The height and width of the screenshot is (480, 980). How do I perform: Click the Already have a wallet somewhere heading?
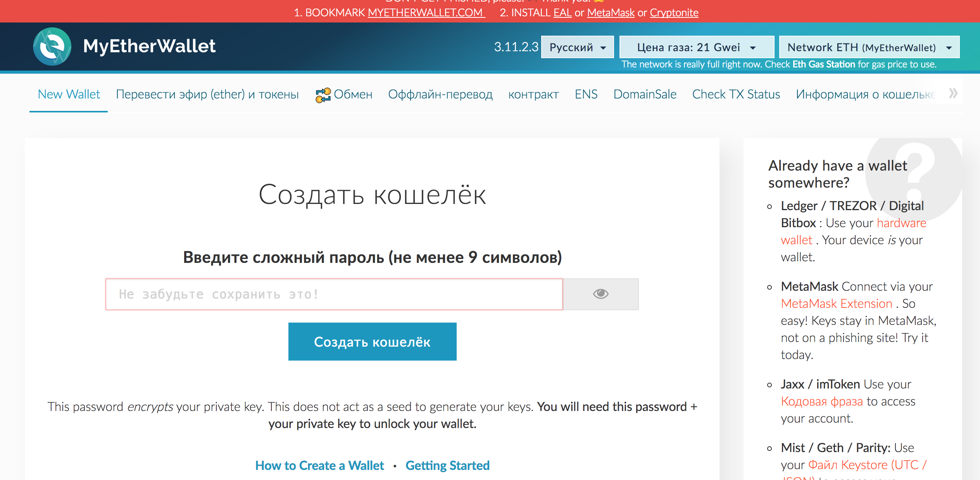tap(837, 174)
